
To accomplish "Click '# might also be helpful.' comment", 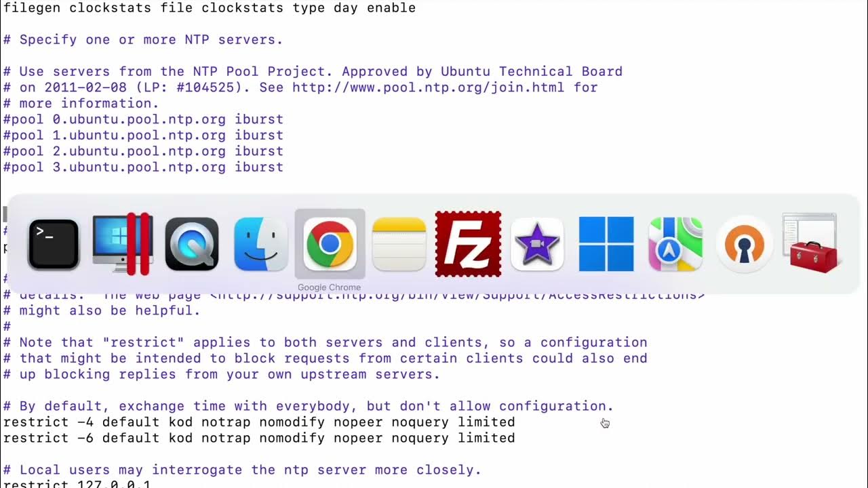I will (102, 310).
